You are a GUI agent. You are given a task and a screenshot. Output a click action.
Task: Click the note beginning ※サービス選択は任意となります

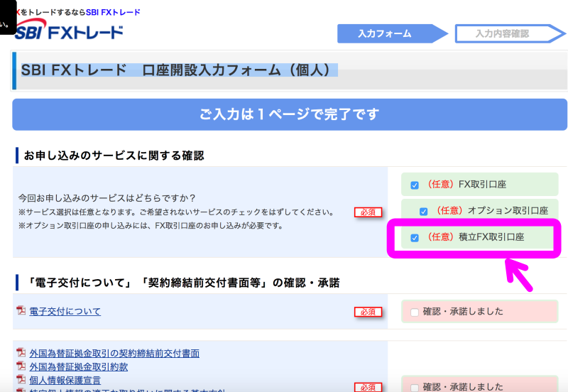[x=176, y=212]
